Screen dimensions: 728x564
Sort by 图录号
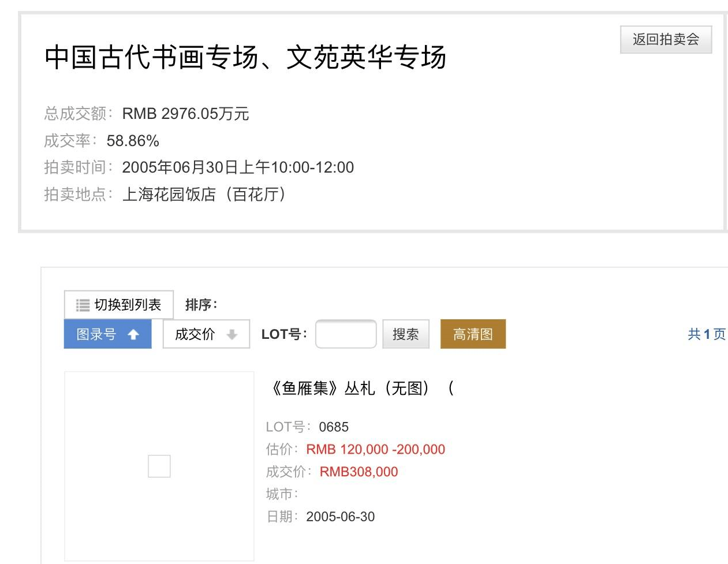tap(107, 334)
